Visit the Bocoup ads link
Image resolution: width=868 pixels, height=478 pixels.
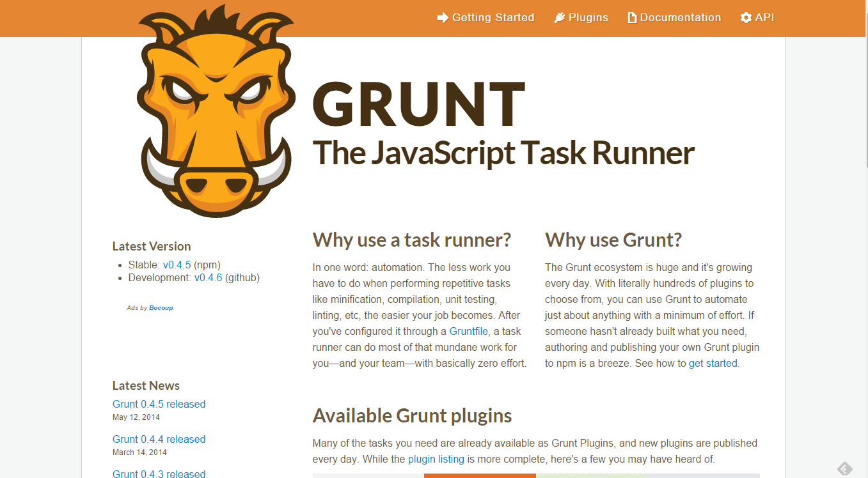click(x=161, y=308)
